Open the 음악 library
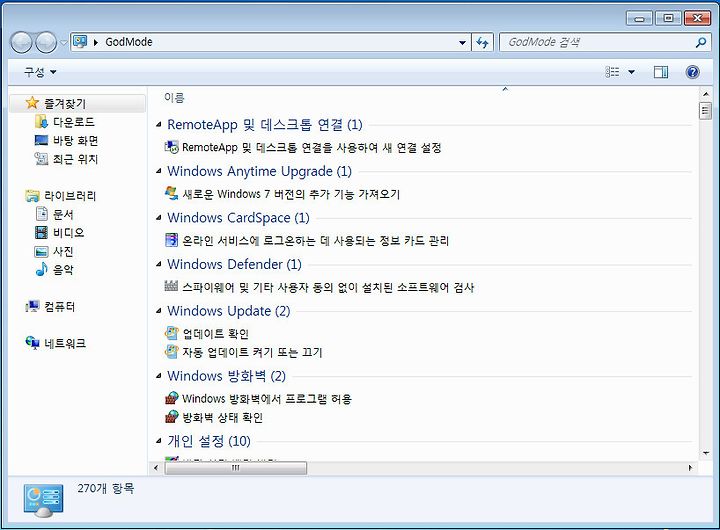 [63, 270]
